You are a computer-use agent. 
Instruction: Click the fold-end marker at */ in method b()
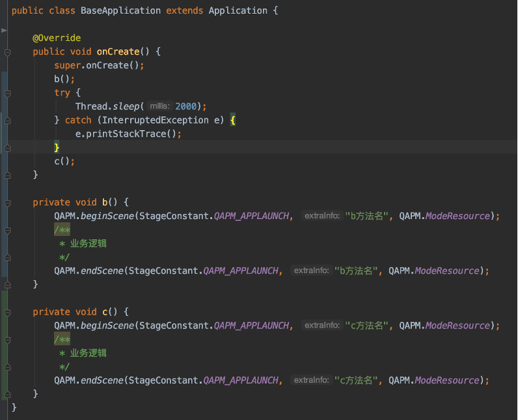7,257
